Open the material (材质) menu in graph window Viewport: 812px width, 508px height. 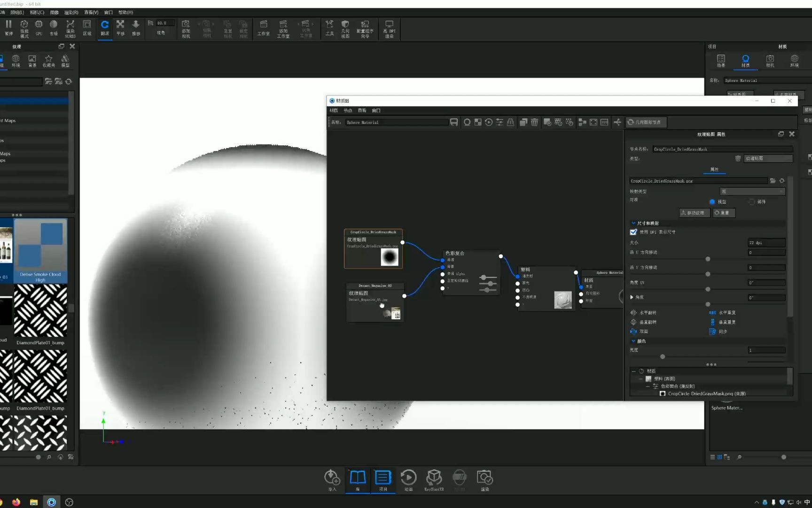coord(334,111)
